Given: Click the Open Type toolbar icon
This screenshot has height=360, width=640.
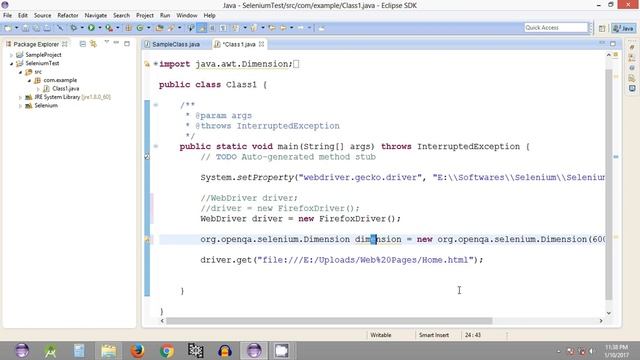Looking at the screenshot, I should coord(159,28).
